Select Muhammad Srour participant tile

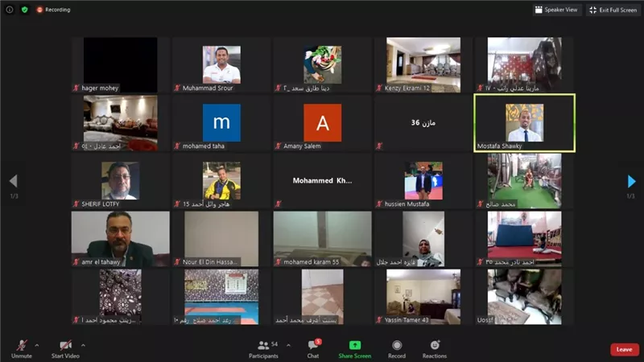click(x=221, y=65)
